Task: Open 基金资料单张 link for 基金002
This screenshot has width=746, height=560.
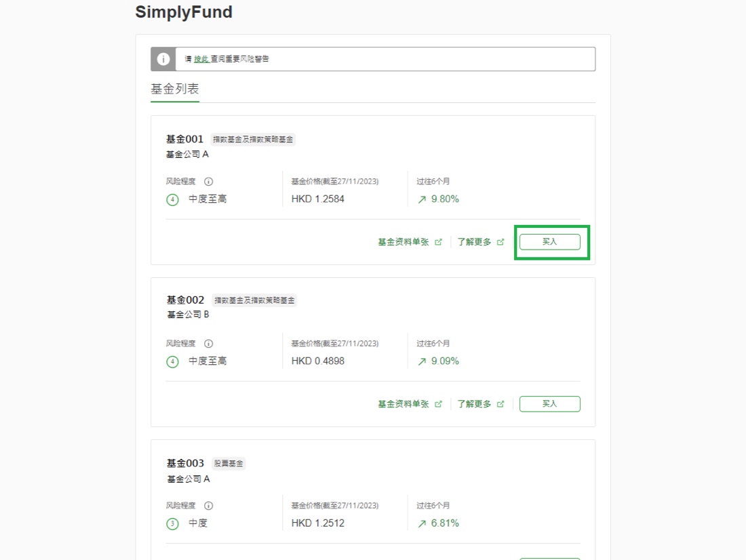Action: (404, 404)
